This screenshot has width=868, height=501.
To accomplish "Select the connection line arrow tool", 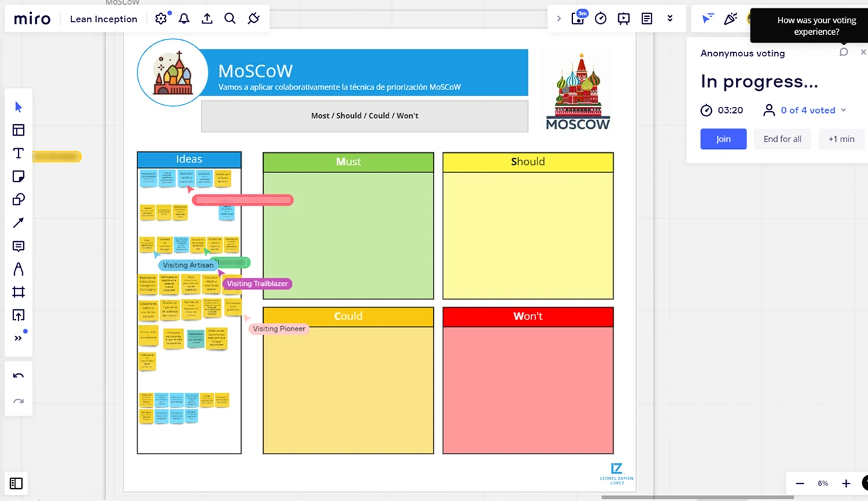I will [x=18, y=223].
